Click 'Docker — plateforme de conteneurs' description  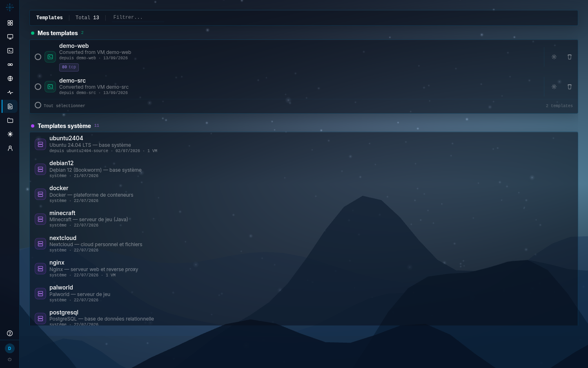coord(91,195)
